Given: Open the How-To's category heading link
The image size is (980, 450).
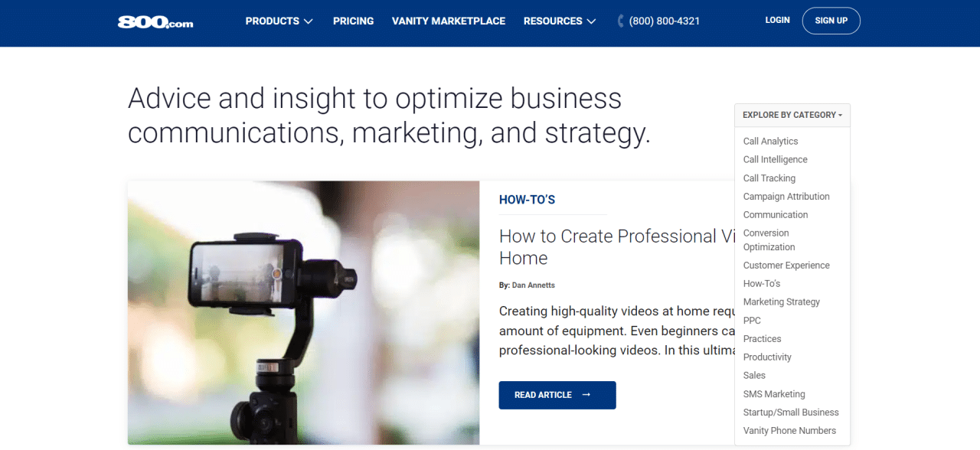Looking at the screenshot, I should pyautogui.click(x=527, y=200).
